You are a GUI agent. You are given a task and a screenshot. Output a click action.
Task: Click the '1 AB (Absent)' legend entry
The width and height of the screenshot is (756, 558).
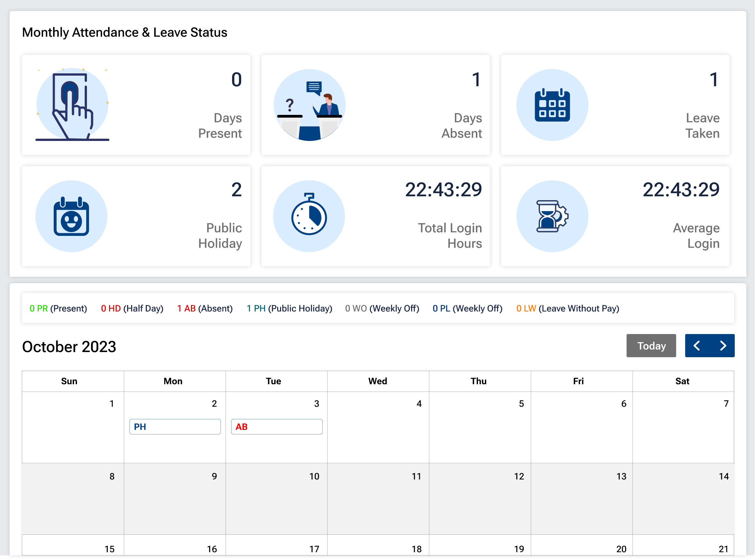pos(205,309)
